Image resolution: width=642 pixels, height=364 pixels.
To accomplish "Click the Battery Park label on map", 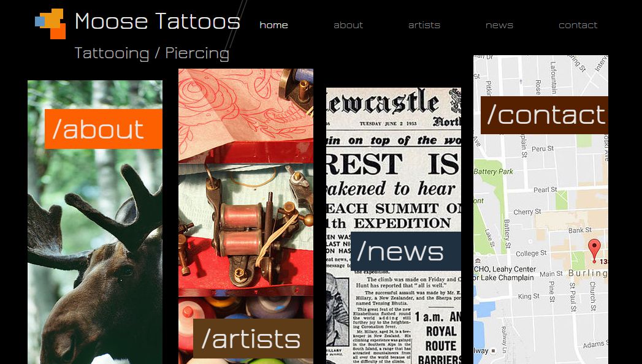I will [493, 172].
